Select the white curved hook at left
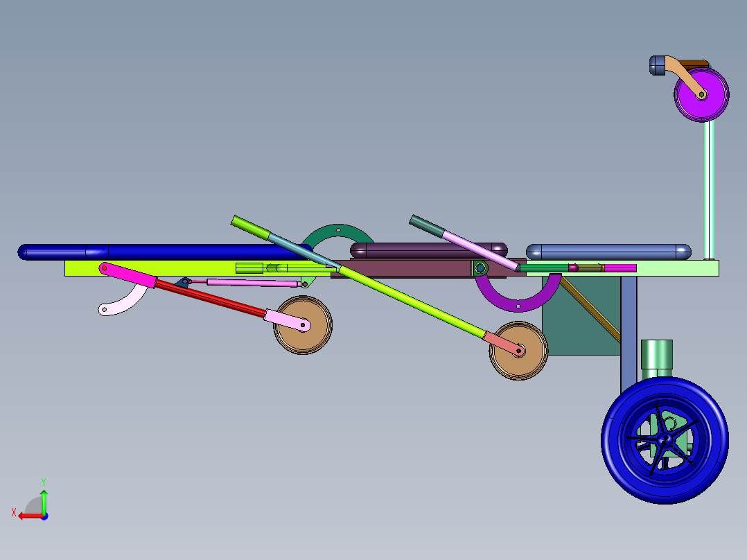 (x=128, y=301)
